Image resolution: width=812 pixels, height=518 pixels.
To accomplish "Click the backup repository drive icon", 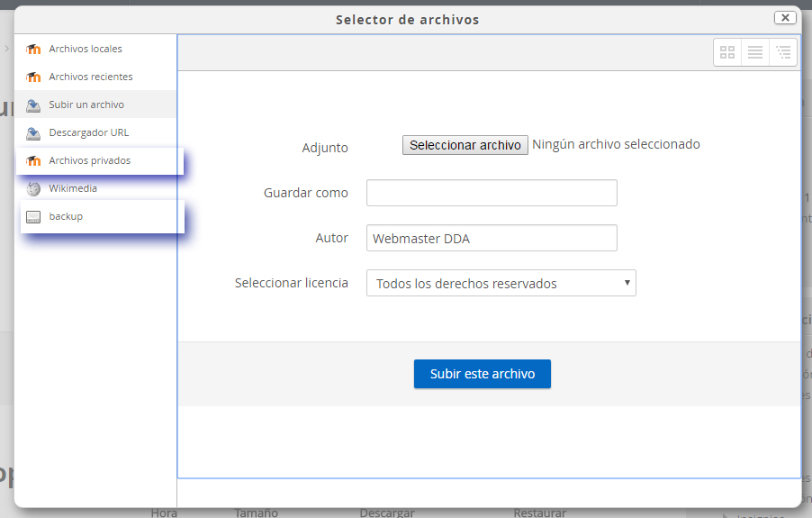I will pyautogui.click(x=33, y=217).
